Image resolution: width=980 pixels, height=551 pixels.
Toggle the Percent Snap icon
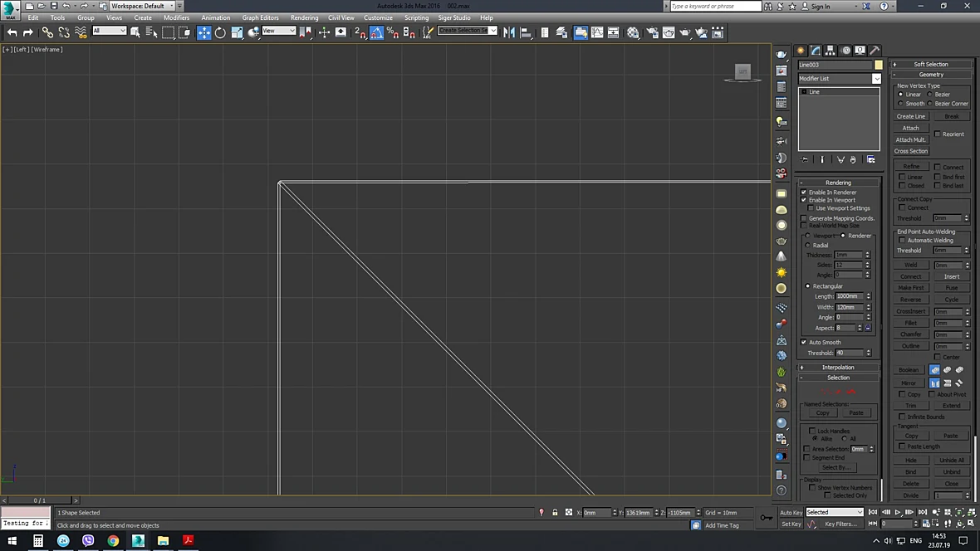[x=393, y=32]
